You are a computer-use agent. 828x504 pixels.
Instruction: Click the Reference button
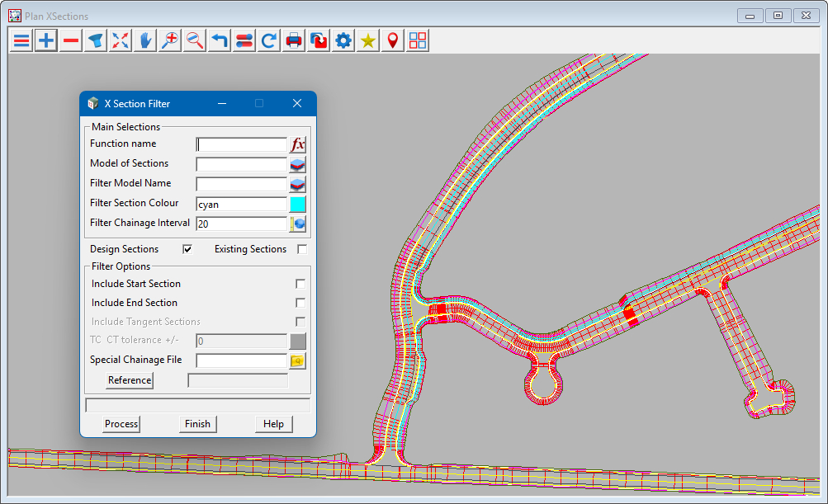pos(130,380)
